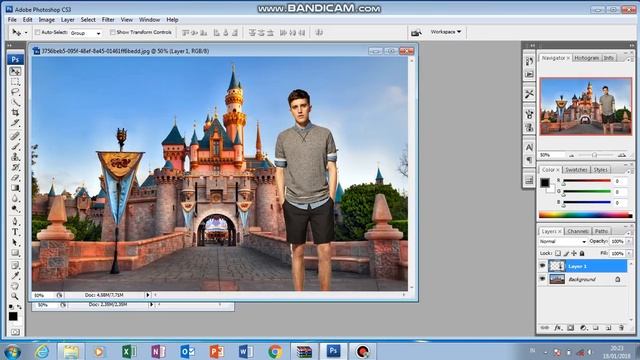The image size is (640, 360).
Task: Select the Zoom tool in the toolbox
Action: (15, 296)
